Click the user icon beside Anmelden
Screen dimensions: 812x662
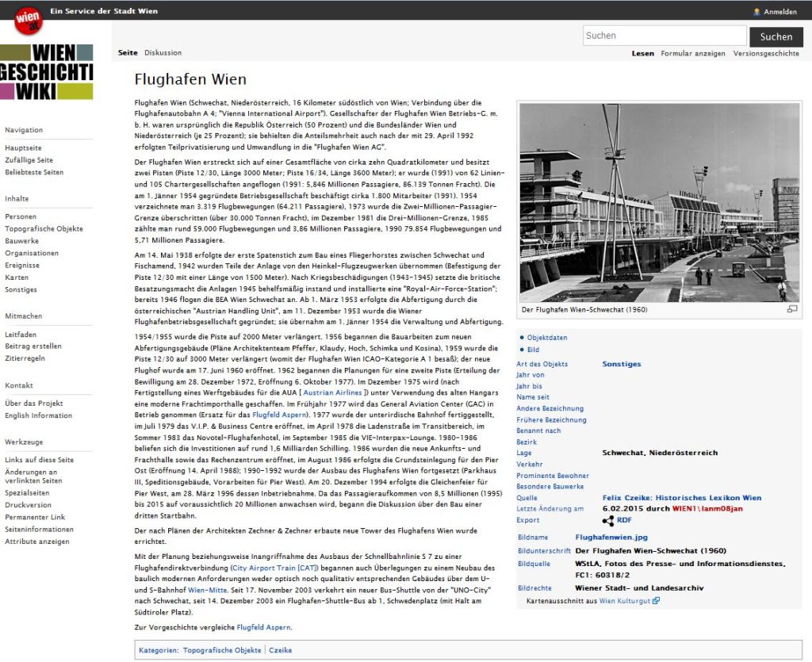(756, 12)
